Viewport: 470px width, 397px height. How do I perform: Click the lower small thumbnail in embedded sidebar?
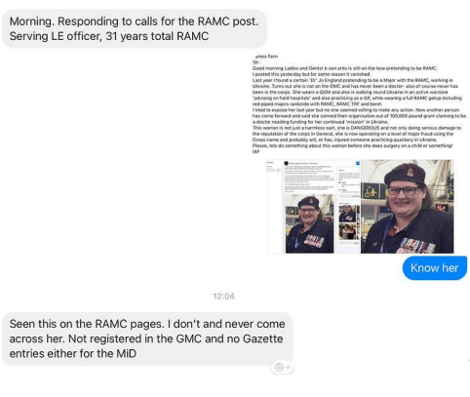349,231
